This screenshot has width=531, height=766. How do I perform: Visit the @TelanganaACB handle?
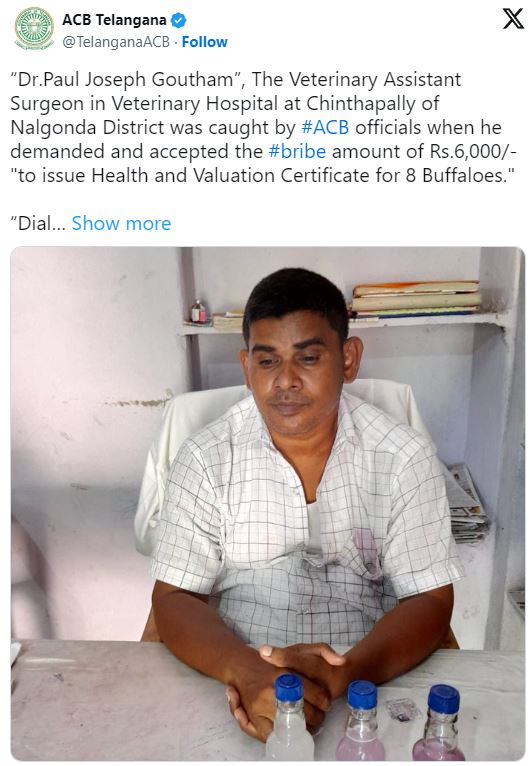[x=116, y=42]
